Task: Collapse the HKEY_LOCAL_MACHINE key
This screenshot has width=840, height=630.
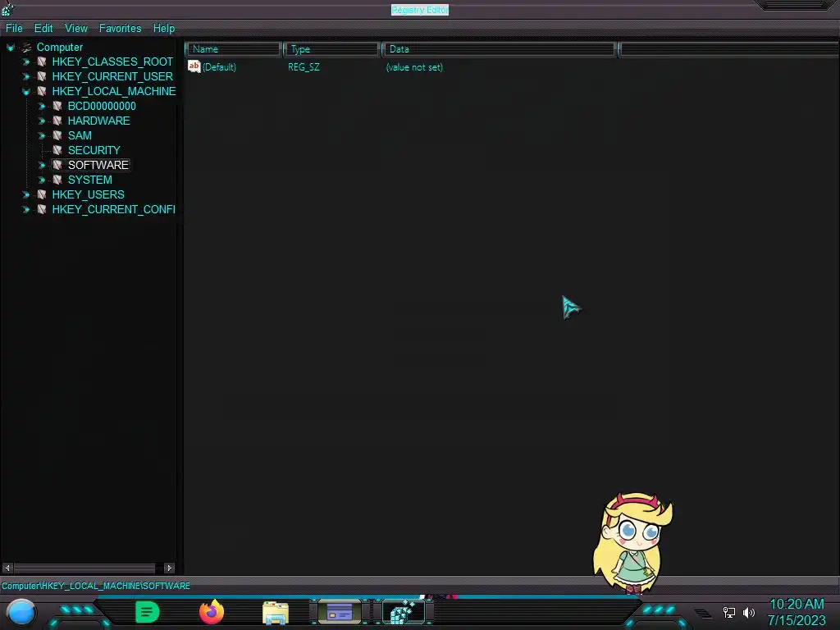Action: click(x=25, y=92)
